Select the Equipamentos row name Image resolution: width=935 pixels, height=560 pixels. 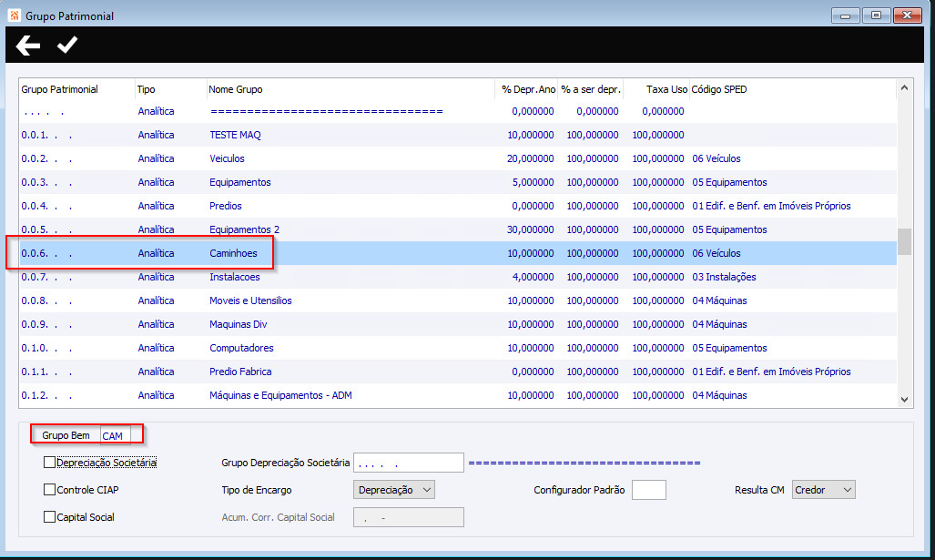tap(240, 182)
